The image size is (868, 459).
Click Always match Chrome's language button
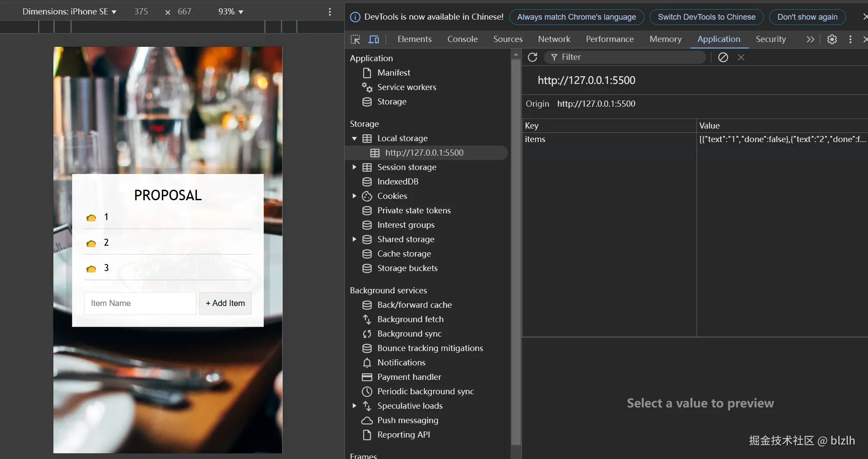[x=576, y=17]
